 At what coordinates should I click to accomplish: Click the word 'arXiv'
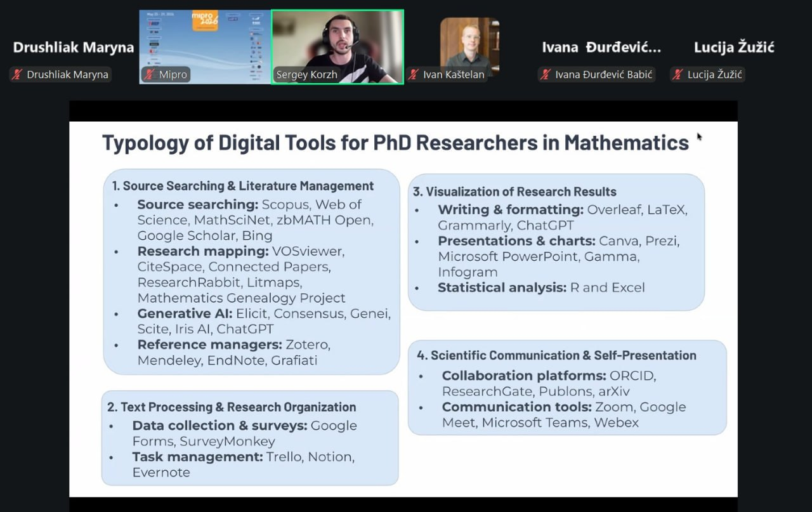tap(614, 391)
